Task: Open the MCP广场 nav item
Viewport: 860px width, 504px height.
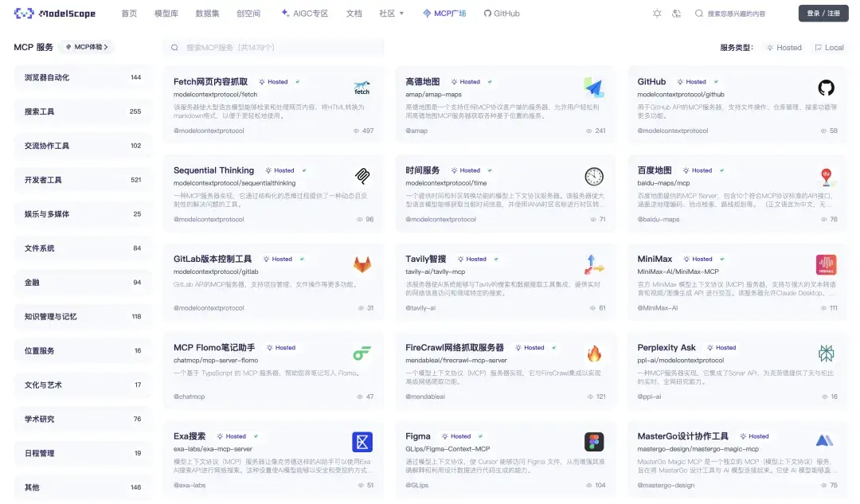Action: 444,14
